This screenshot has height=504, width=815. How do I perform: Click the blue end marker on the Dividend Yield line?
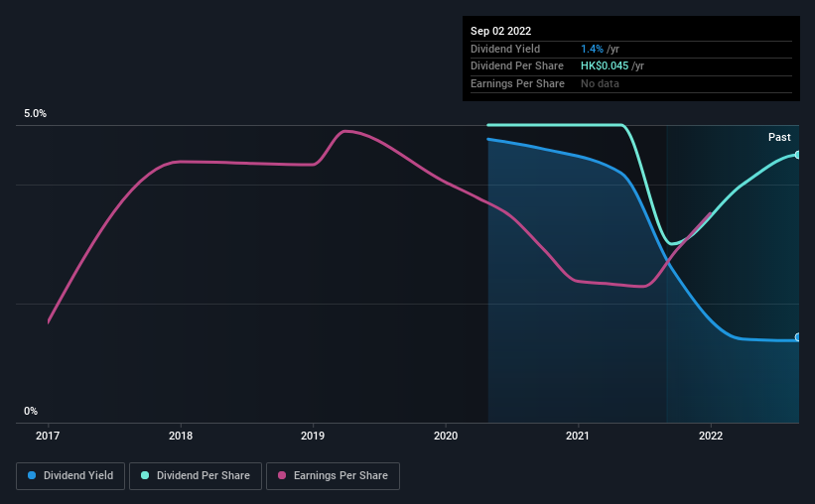(797, 338)
